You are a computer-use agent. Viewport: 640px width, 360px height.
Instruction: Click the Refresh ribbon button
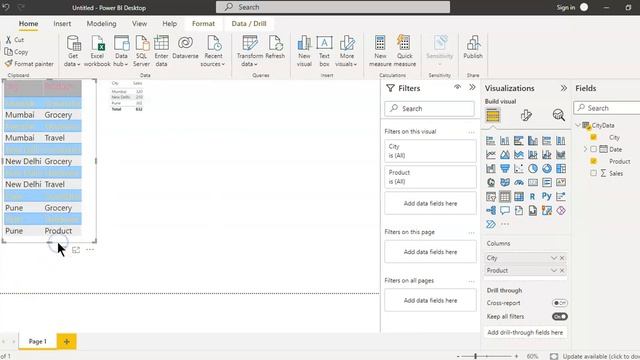[275, 47]
